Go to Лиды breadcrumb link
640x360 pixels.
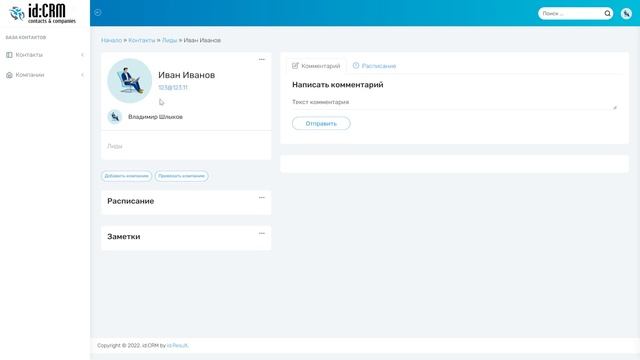click(169, 40)
